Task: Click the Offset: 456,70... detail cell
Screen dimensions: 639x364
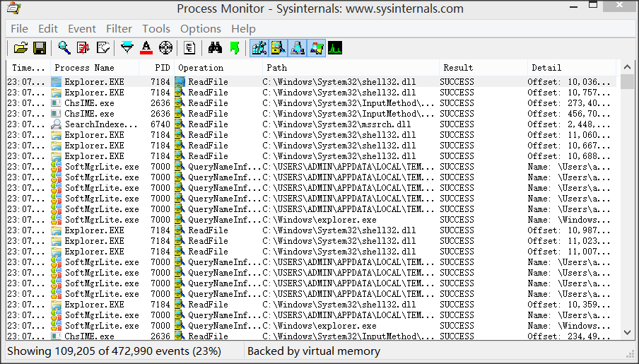Action: coord(569,114)
